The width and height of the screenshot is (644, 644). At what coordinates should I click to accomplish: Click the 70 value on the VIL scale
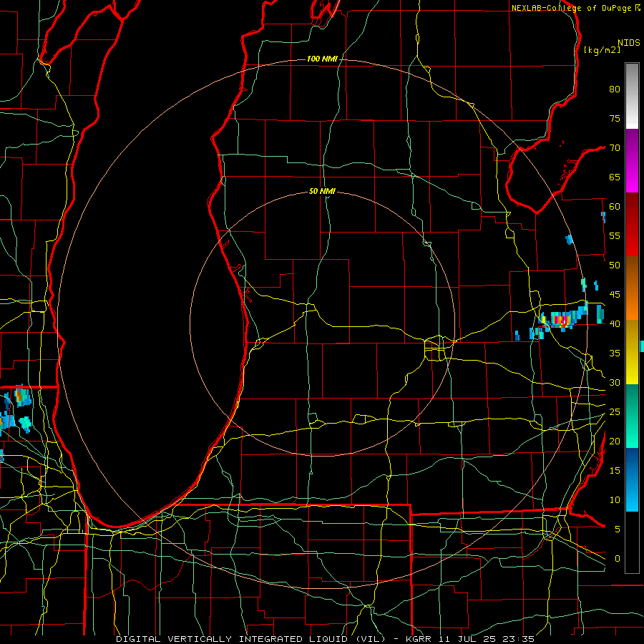pyautogui.click(x=615, y=148)
